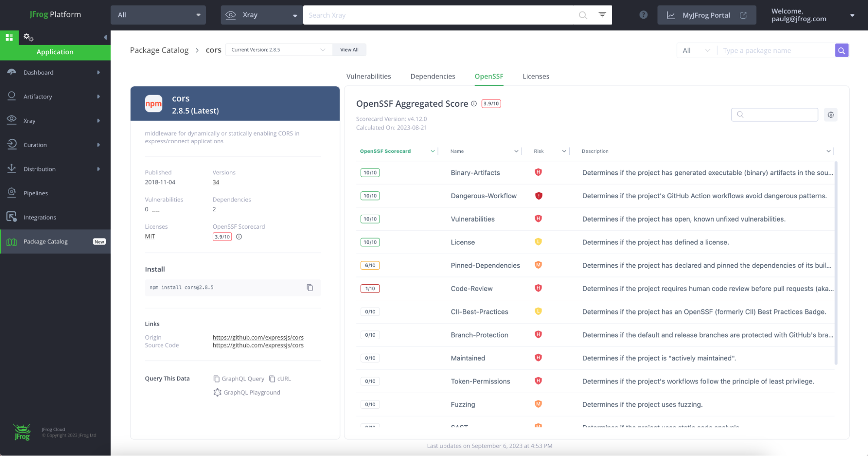Open the administration gear icon in sidebar
This screenshot has height=456, width=868.
[28, 37]
